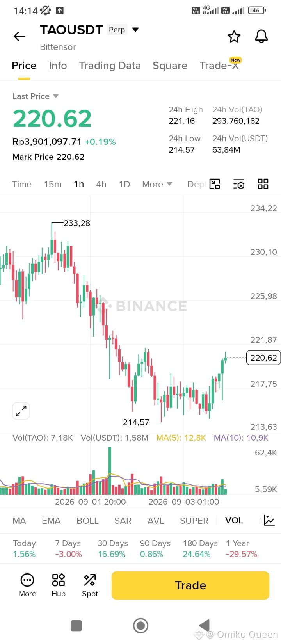The image size is (281, 644).
Task: Expand chart to fullscreen
Action: pos(21,411)
